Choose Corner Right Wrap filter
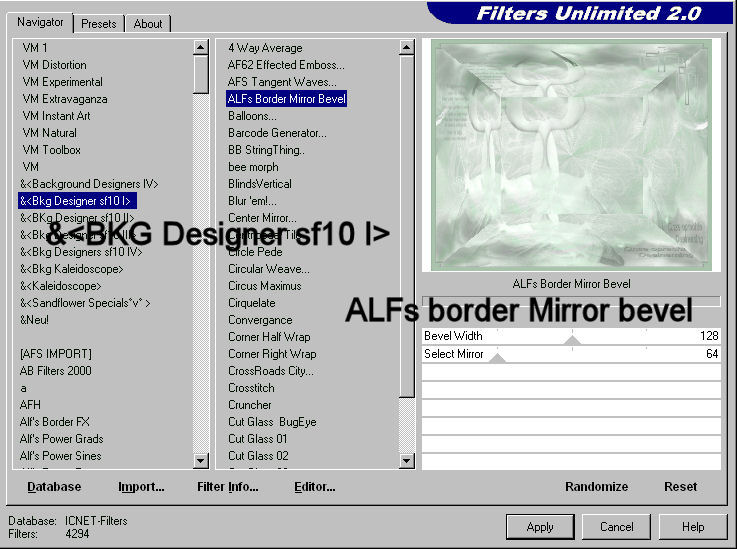The width and height of the screenshot is (737, 549). point(272,353)
